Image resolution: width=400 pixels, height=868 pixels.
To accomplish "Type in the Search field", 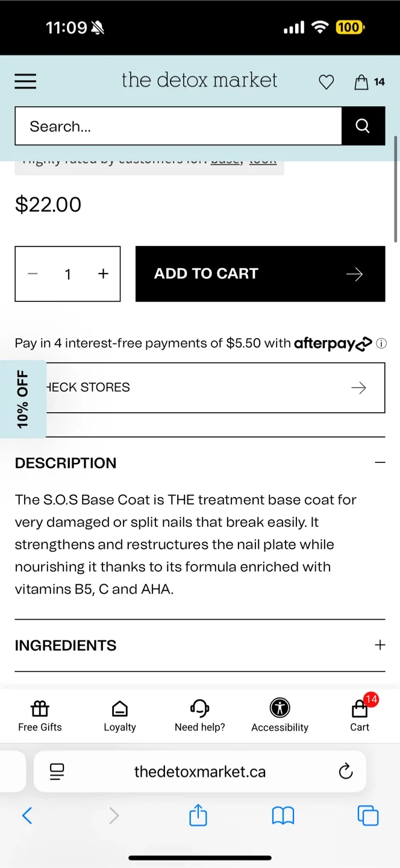I will click(178, 126).
